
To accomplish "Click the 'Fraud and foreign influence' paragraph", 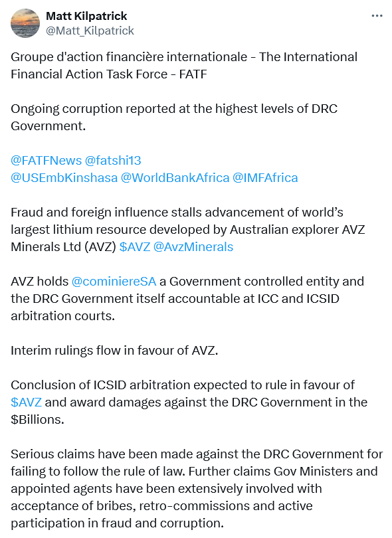I will pyautogui.click(x=188, y=230).
